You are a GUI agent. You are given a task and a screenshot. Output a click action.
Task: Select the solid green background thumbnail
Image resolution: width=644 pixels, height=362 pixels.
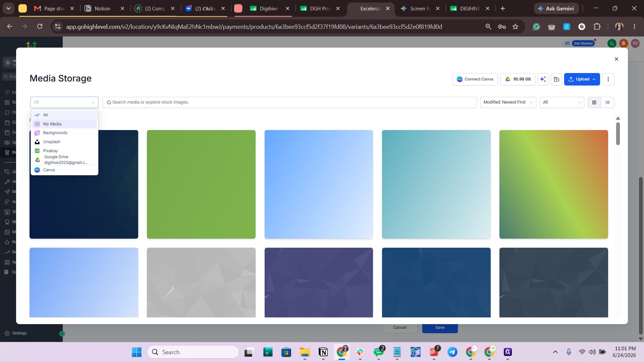(201, 184)
